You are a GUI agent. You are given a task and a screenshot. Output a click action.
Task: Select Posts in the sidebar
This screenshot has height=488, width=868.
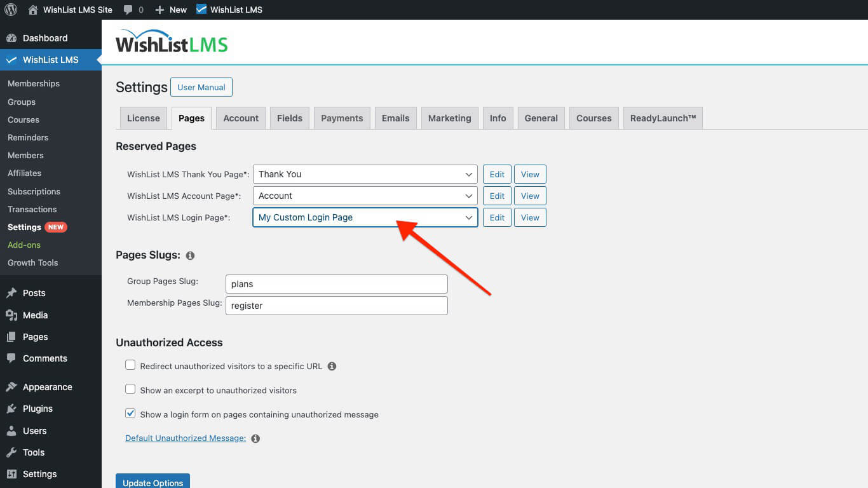[x=34, y=293]
